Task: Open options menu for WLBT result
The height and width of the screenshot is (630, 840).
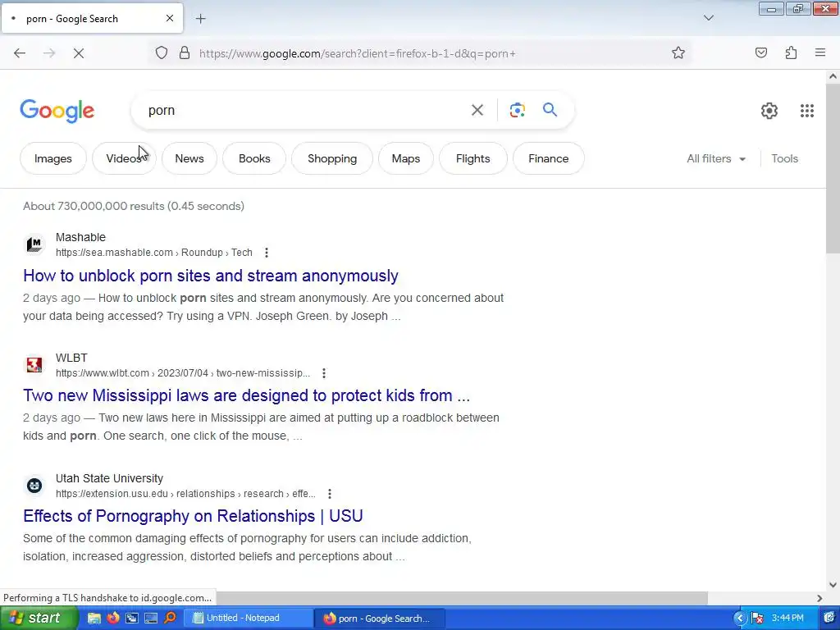Action: [x=323, y=373]
